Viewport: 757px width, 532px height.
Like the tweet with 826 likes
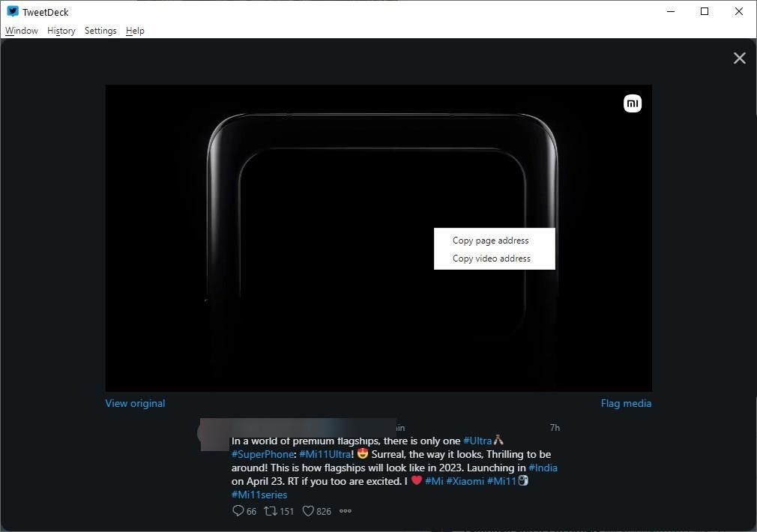coord(308,511)
